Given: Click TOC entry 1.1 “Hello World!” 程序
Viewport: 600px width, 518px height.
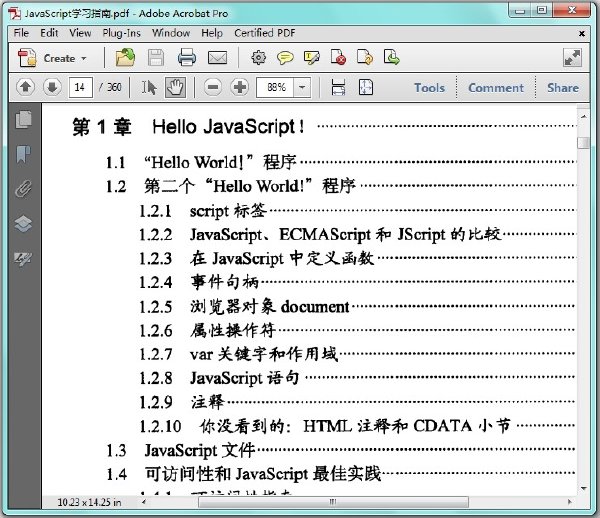Looking at the screenshot, I should coord(201,162).
